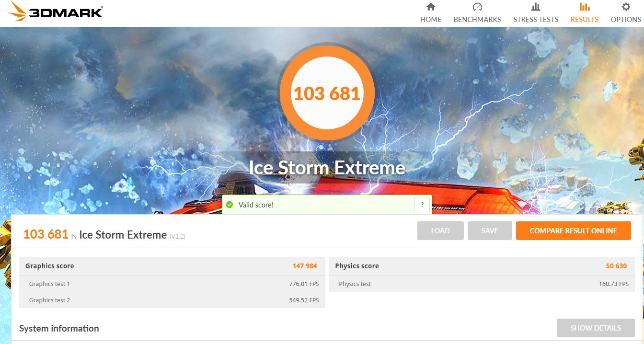
Task: Switch to the STRESS TESTS tab
Action: pos(536,13)
